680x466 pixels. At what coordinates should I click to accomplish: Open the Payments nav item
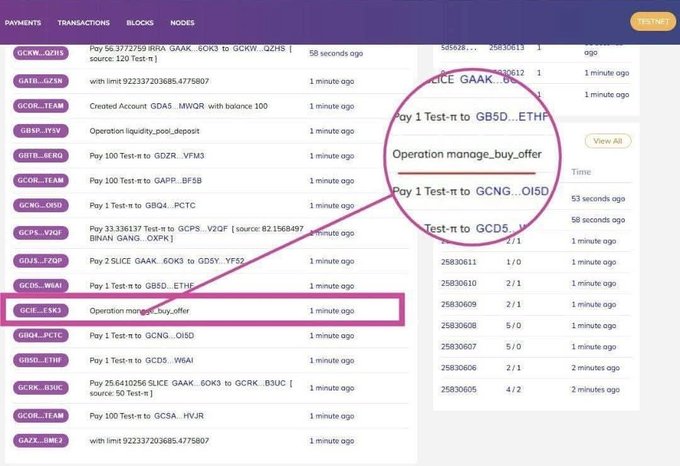coord(23,23)
